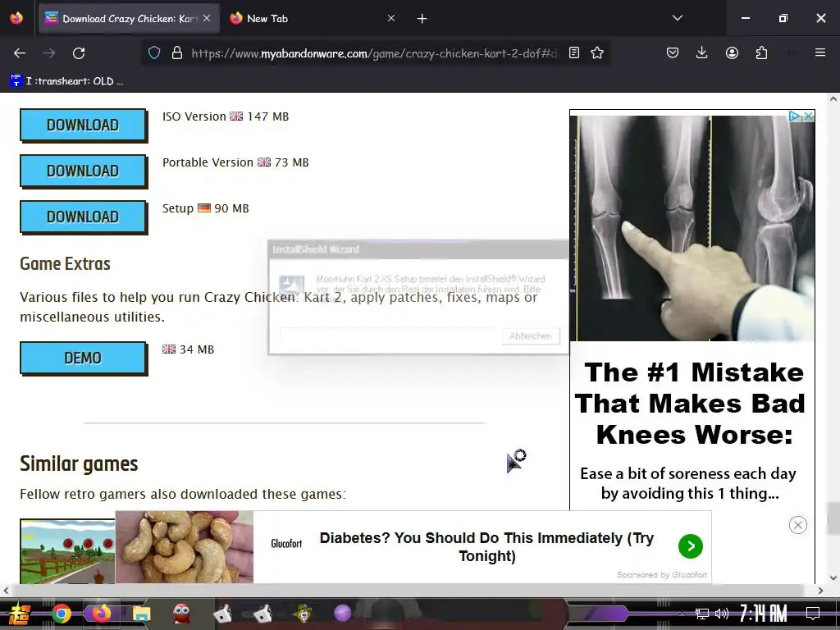The width and height of the screenshot is (840, 630).
Task: Expand the list all tabs chevron
Action: pos(677,18)
